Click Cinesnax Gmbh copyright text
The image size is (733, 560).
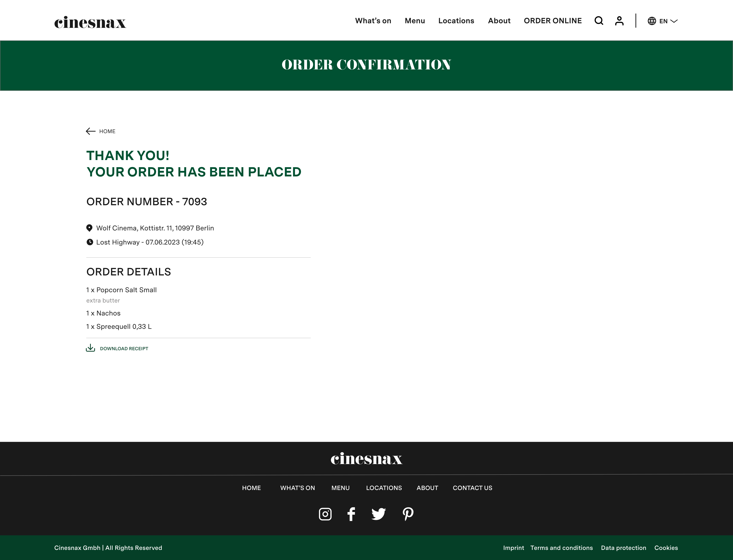pyautogui.click(x=108, y=548)
